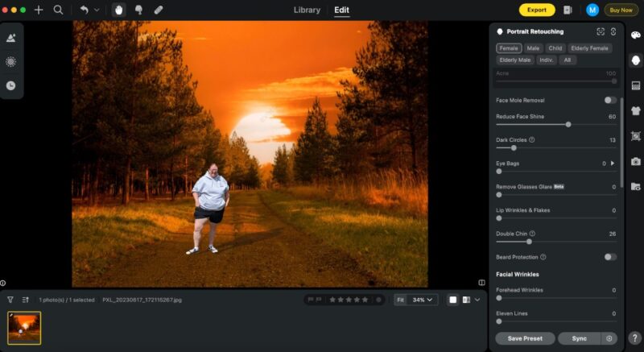The image size is (644, 352).
Task: Open the undo history dropdown arrow
Action: (97, 10)
